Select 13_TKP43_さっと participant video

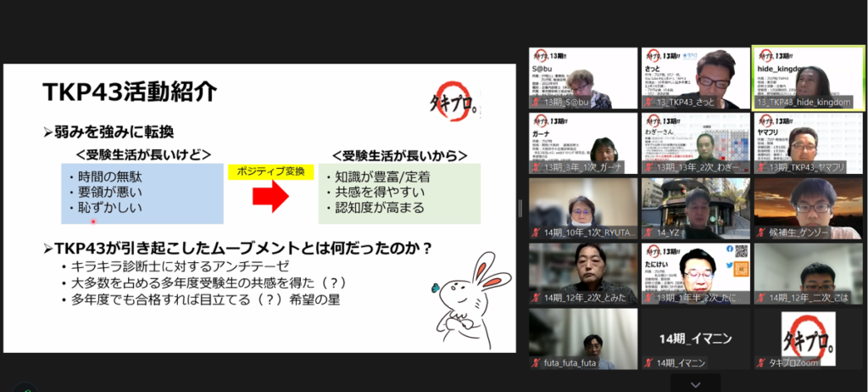(695, 78)
